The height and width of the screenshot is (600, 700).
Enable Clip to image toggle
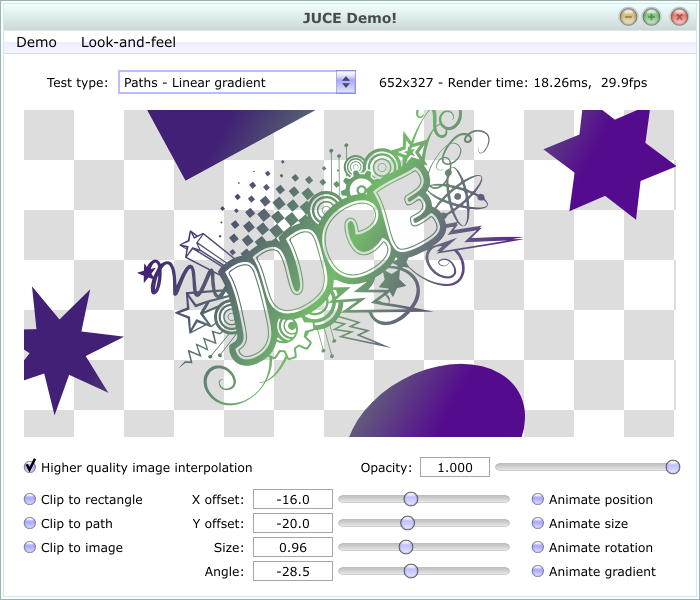tap(73, 548)
